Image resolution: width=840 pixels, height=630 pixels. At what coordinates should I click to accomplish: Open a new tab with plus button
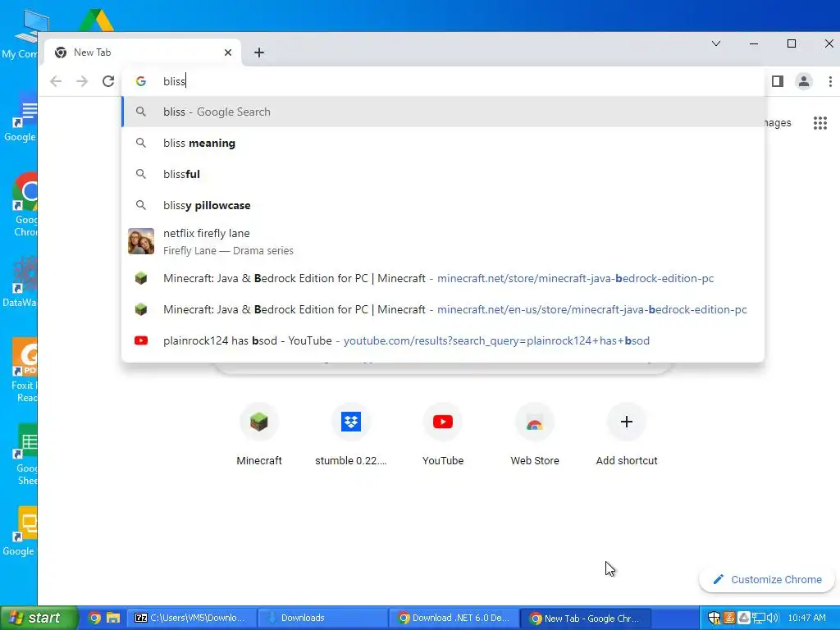pos(259,52)
